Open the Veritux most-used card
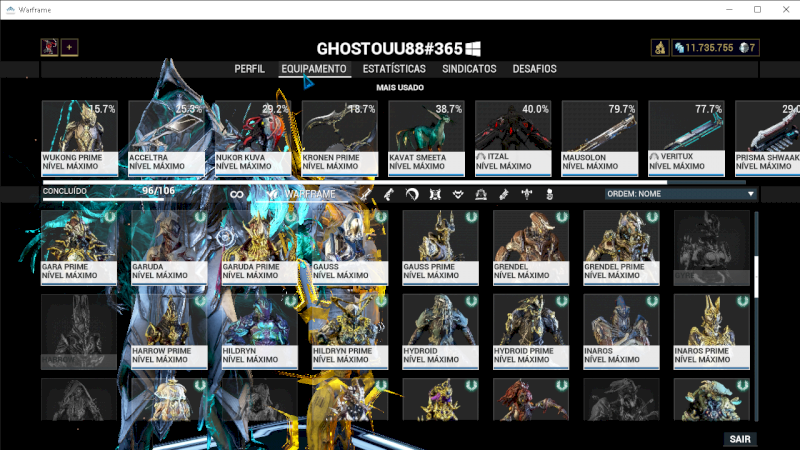 point(686,138)
